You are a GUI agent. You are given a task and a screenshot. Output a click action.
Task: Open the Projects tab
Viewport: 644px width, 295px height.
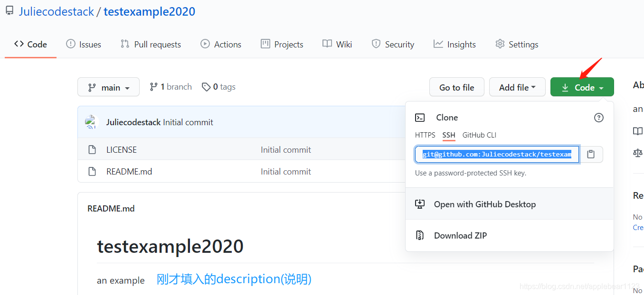coord(282,44)
